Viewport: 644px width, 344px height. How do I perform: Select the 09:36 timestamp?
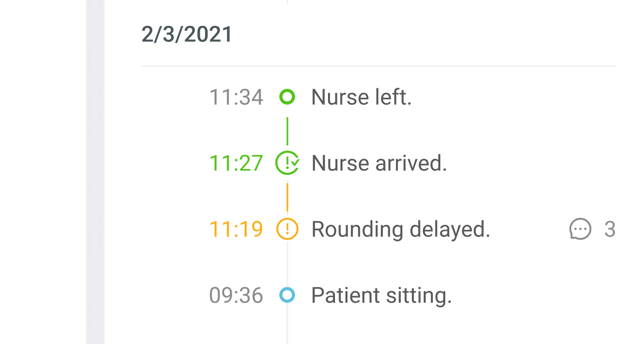pyautogui.click(x=236, y=295)
